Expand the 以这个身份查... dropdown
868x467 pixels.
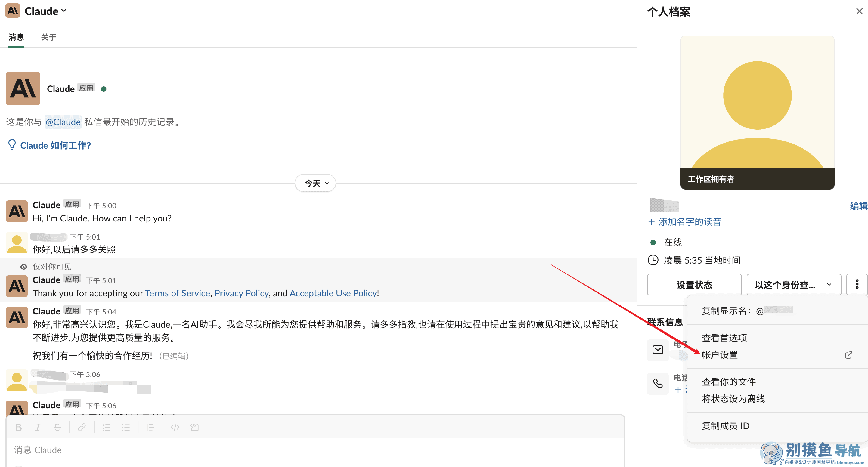tap(794, 285)
